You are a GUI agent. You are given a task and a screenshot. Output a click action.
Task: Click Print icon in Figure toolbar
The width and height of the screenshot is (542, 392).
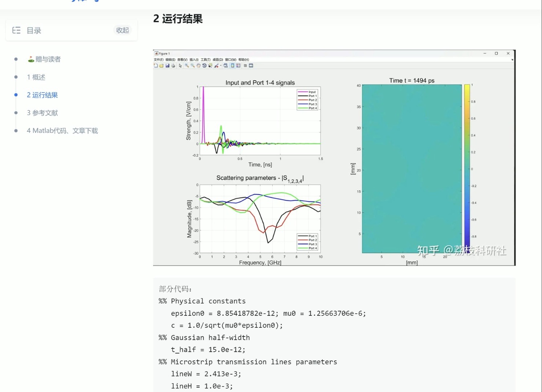tap(173, 66)
